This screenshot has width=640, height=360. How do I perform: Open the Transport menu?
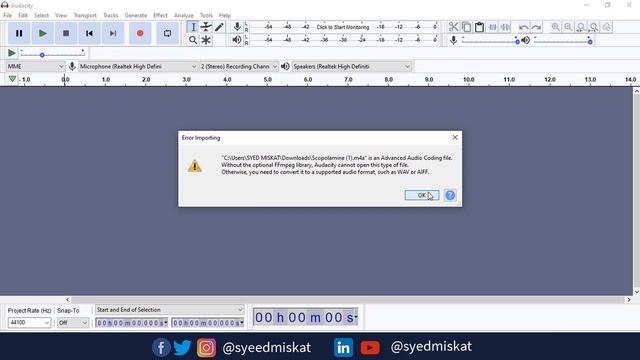pos(85,15)
